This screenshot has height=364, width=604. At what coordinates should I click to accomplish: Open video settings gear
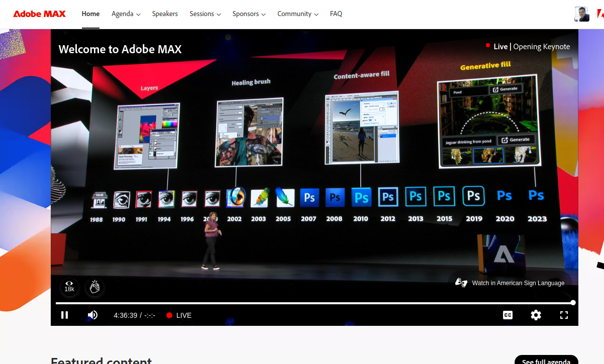[x=536, y=315]
